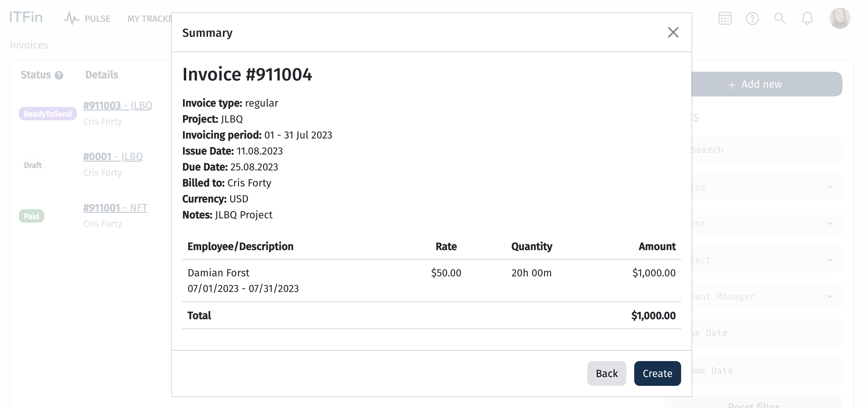868x408 pixels.
Task: Click the Search filter input field
Action: (x=766, y=150)
